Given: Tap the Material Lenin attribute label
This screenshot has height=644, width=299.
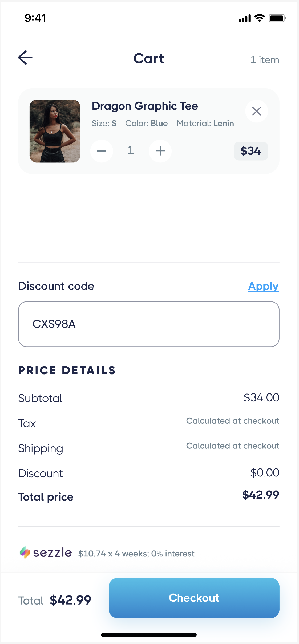Looking at the screenshot, I should click(205, 123).
